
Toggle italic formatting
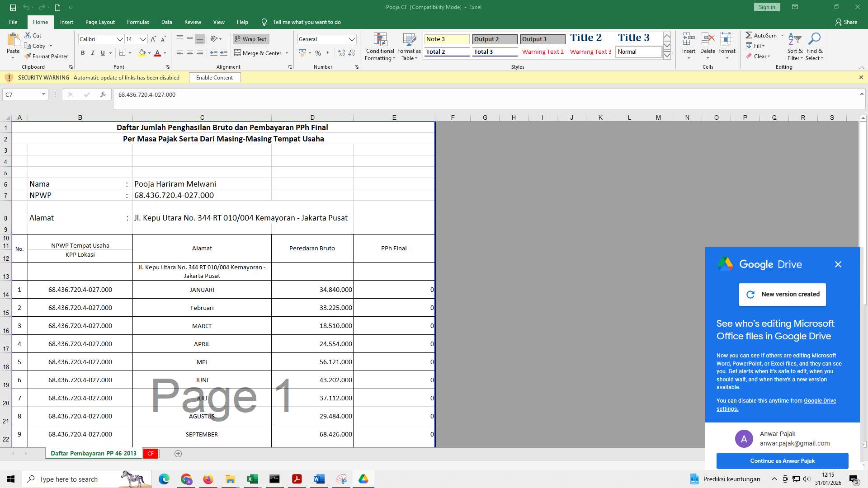pos(93,53)
